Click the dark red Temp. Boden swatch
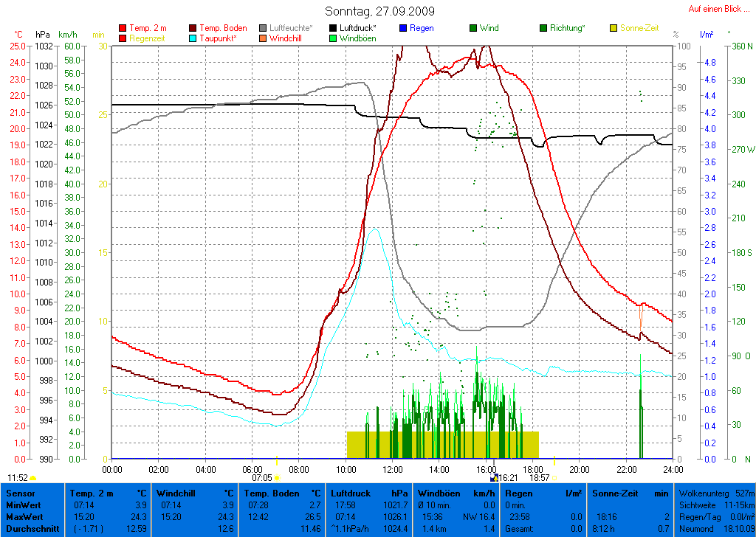Viewport: 756px width, 537px height. click(x=193, y=28)
